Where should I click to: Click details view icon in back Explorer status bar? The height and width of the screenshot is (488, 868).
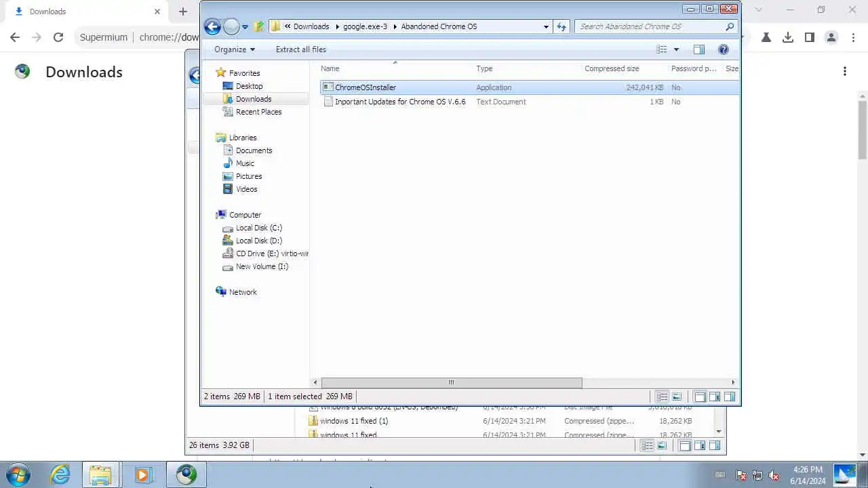tap(648, 445)
